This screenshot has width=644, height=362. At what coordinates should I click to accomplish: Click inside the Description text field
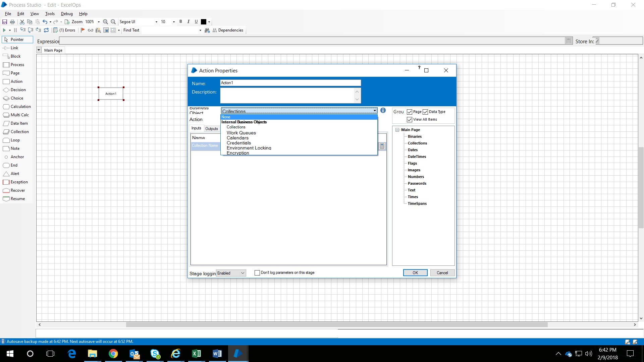tap(288, 96)
